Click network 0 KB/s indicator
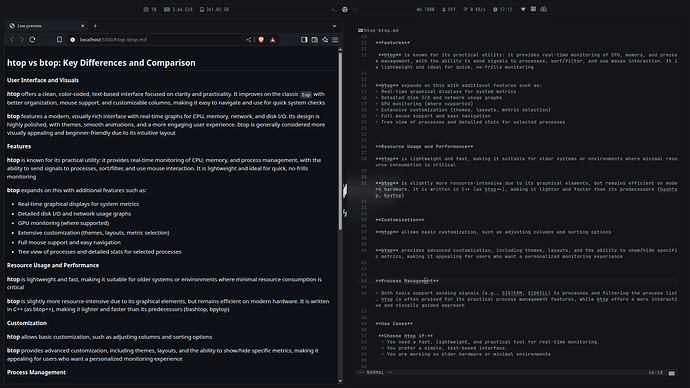690x388 pixels. pos(474,9)
